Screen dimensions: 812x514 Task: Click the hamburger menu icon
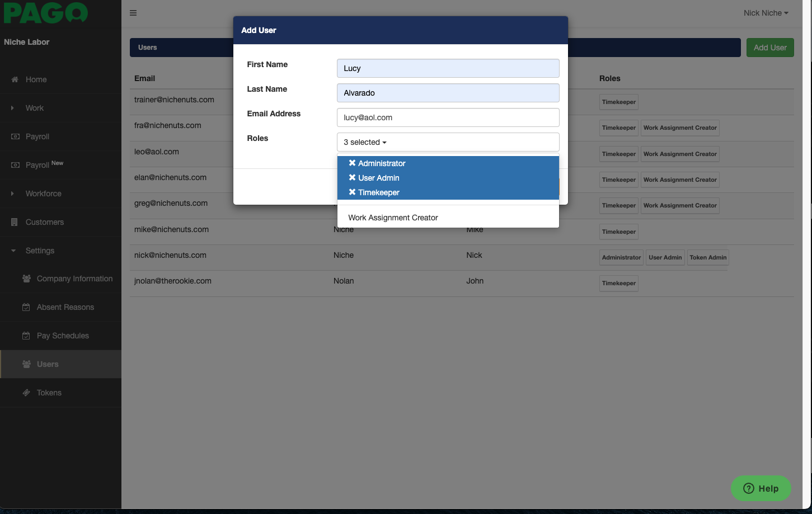[x=133, y=13]
